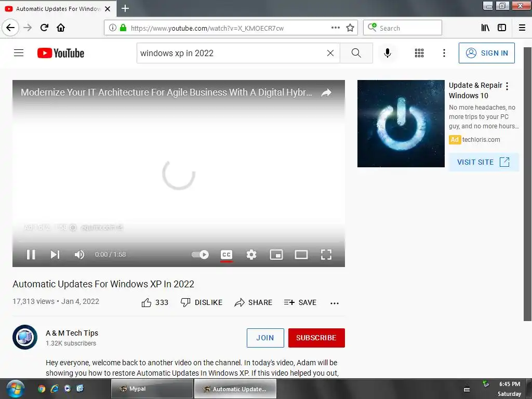532x399 pixels.
Task: Enter full screen mode
Action: click(326, 255)
